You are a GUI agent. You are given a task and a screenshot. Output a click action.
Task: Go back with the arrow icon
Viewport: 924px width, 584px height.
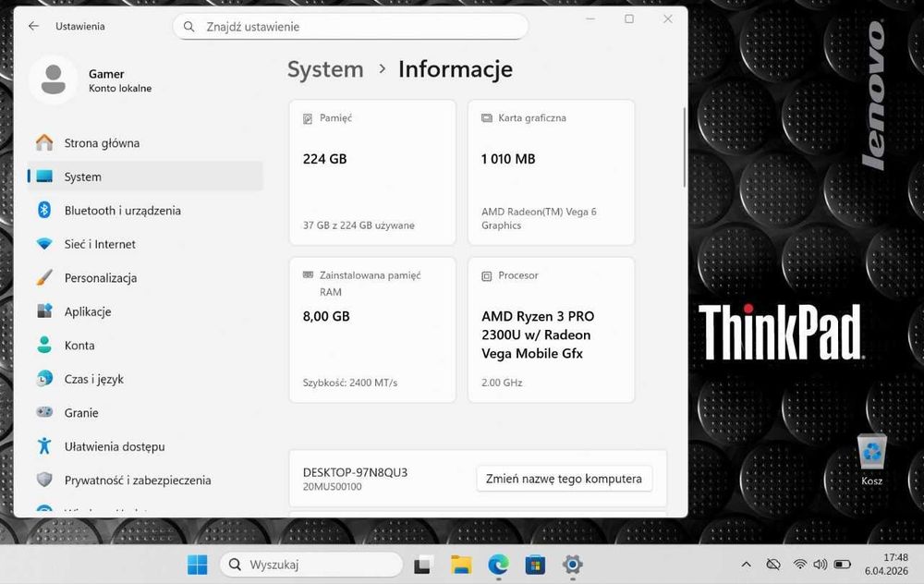point(33,26)
